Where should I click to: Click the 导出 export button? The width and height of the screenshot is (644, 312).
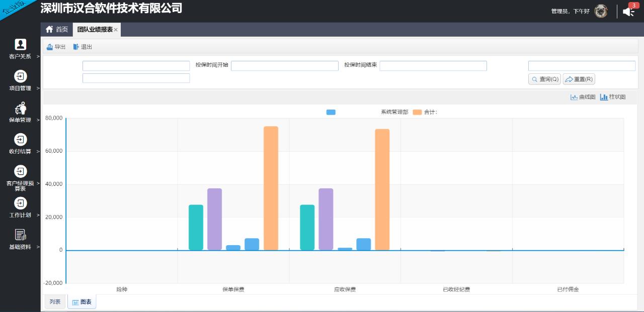tap(56, 47)
